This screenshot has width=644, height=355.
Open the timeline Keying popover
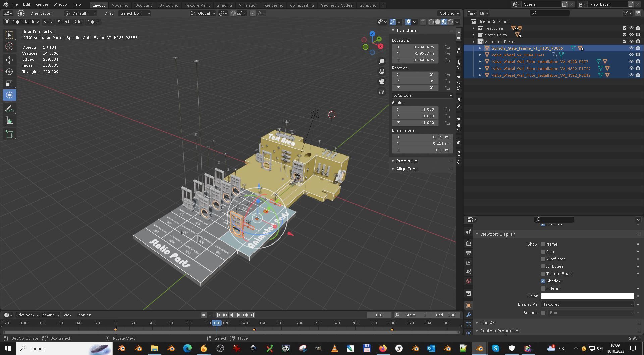50,315
